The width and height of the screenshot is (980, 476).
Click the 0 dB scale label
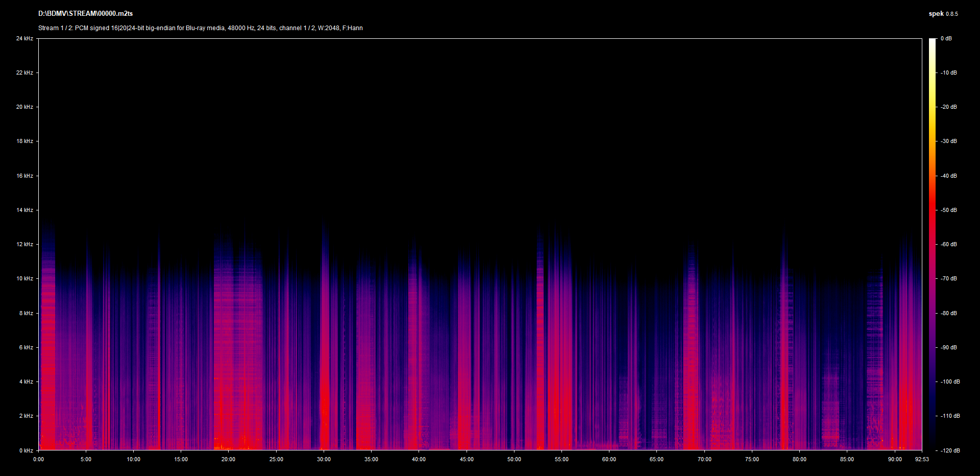(x=946, y=38)
